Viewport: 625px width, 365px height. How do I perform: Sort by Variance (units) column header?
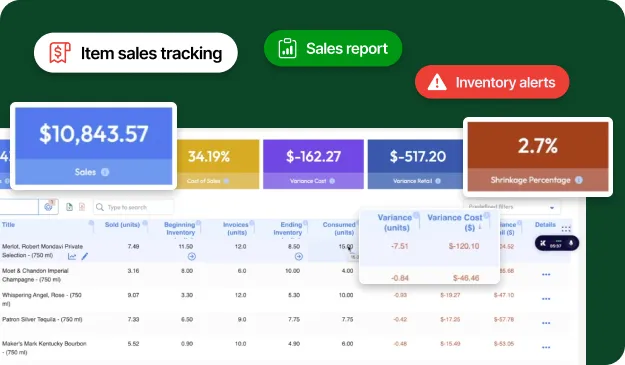coord(395,222)
